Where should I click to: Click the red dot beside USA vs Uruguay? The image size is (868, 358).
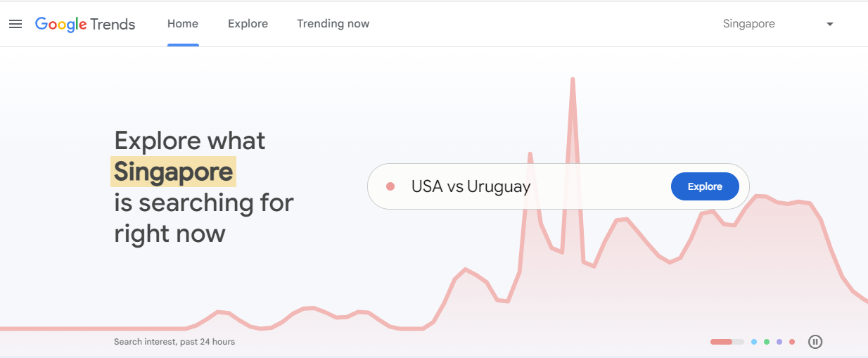[390, 186]
